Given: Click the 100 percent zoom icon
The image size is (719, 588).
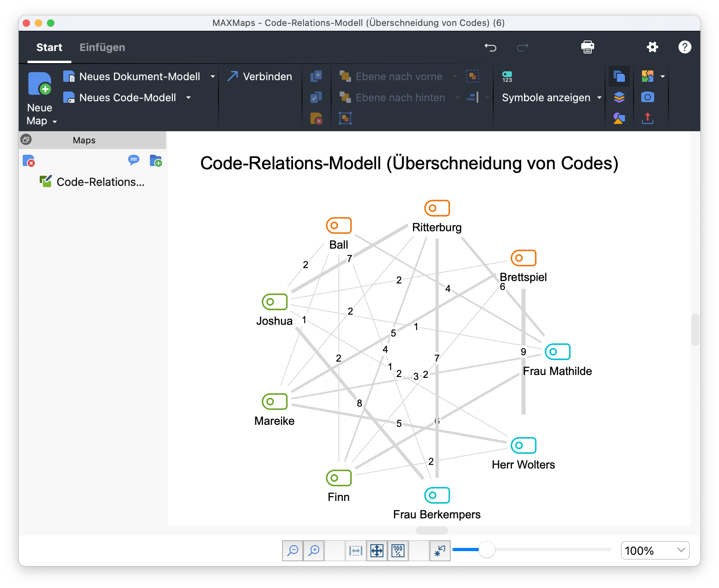Looking at the screenshot, I should (x=398, y=551).
